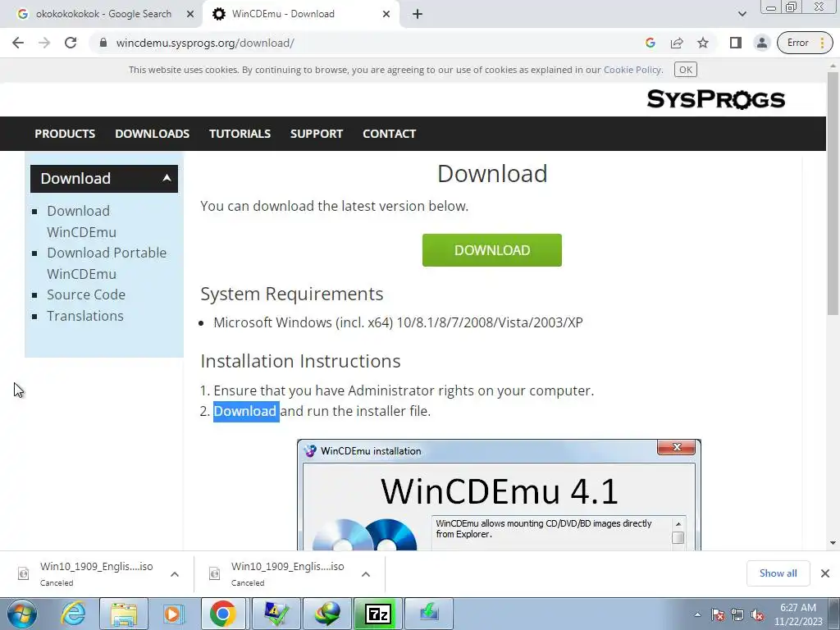Open Download WinCDEmu sidebar link
The height and width of the screenshot is (630, 840).
81,221
